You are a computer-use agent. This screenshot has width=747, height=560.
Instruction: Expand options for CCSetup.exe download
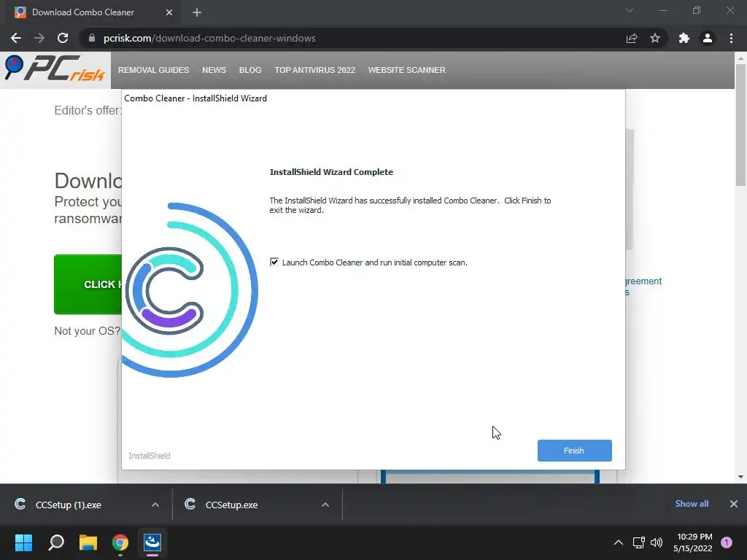[325, 505]
